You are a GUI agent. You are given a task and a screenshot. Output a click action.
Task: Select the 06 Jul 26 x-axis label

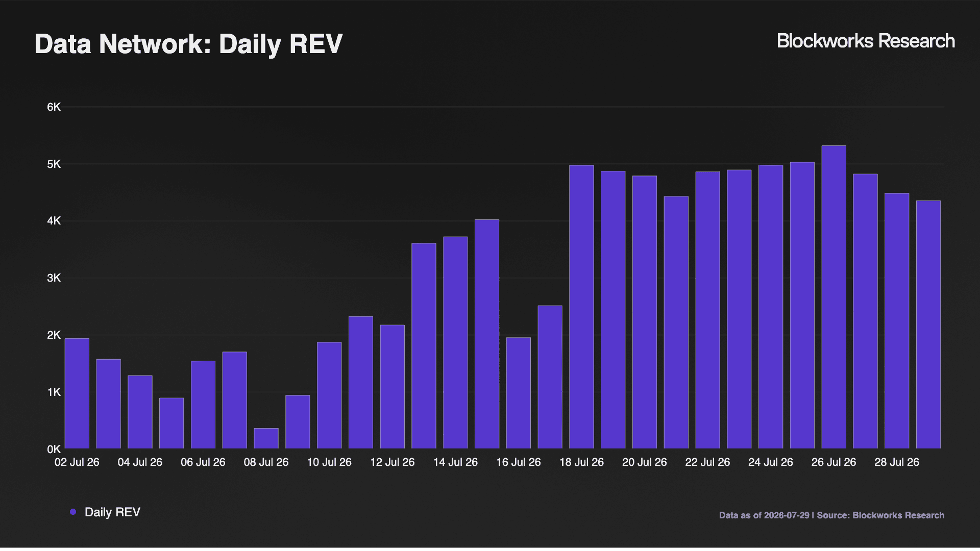click(x=203, y=462)
